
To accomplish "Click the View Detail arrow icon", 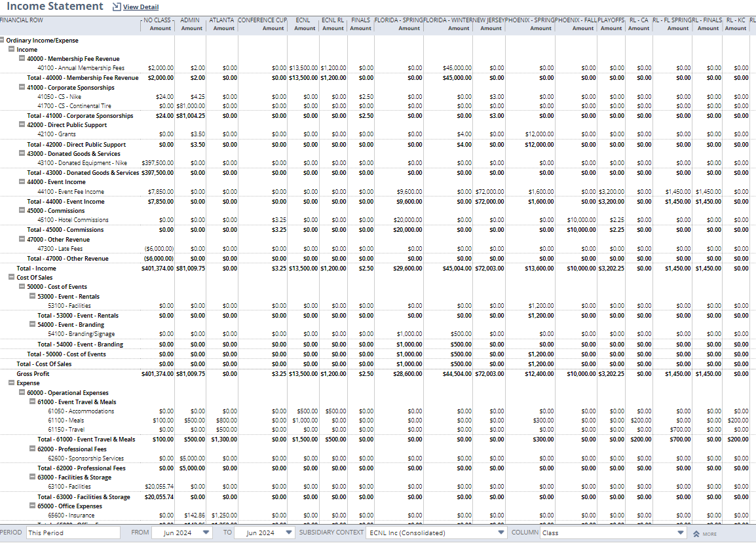I will [x=117, y=7].
